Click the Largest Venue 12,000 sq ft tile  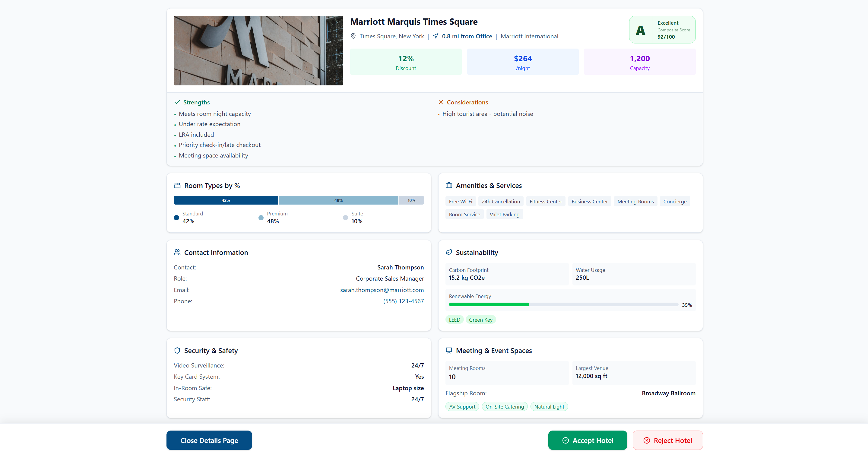[x=634, y=373]
